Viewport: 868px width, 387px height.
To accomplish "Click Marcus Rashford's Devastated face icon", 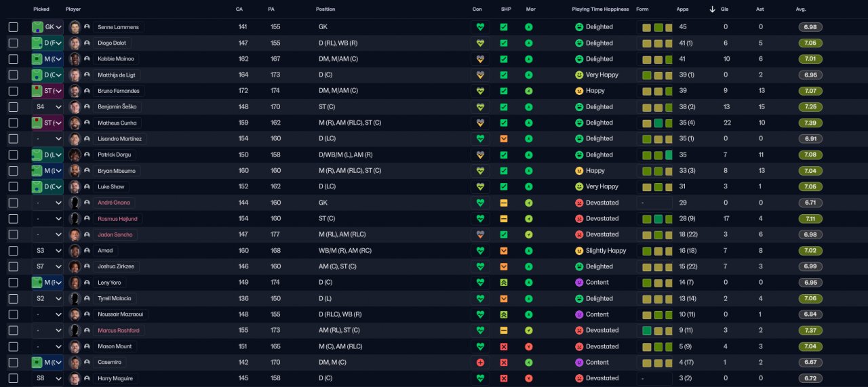I will coord(579,330).
